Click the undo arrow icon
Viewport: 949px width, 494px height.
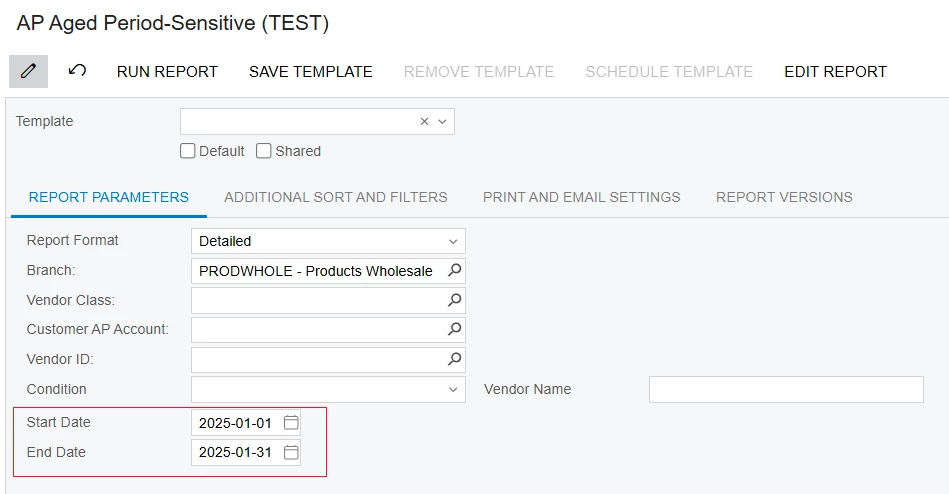[x=77, y=71]
